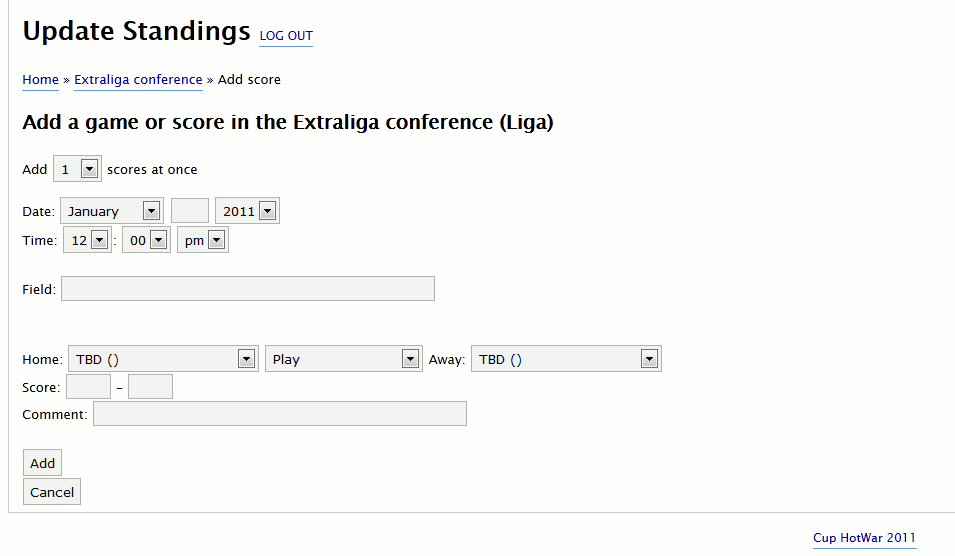Open the am/pm selector
The image size is (955, 556).
(202, 241)
